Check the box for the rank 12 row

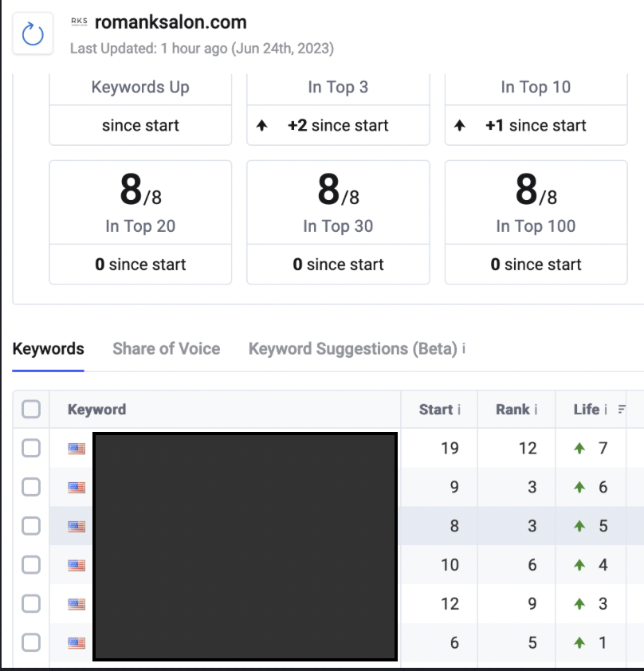(x=31, y=448)
